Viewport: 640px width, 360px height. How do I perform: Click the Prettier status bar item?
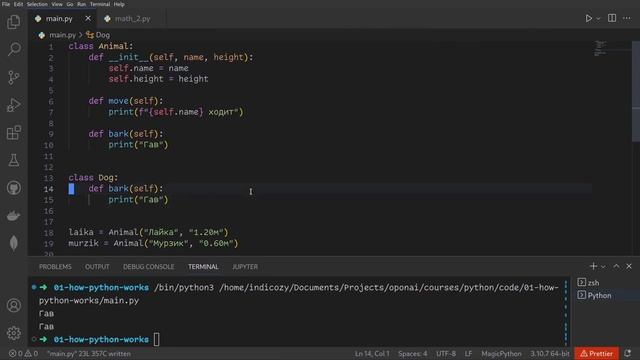pyautogui.click(x=596, y=353)
